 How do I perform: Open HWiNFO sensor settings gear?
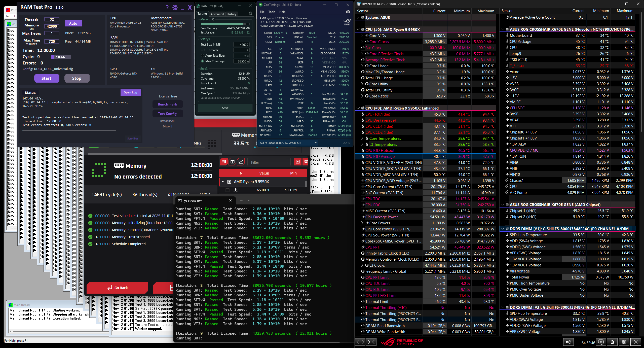point(624,342)
